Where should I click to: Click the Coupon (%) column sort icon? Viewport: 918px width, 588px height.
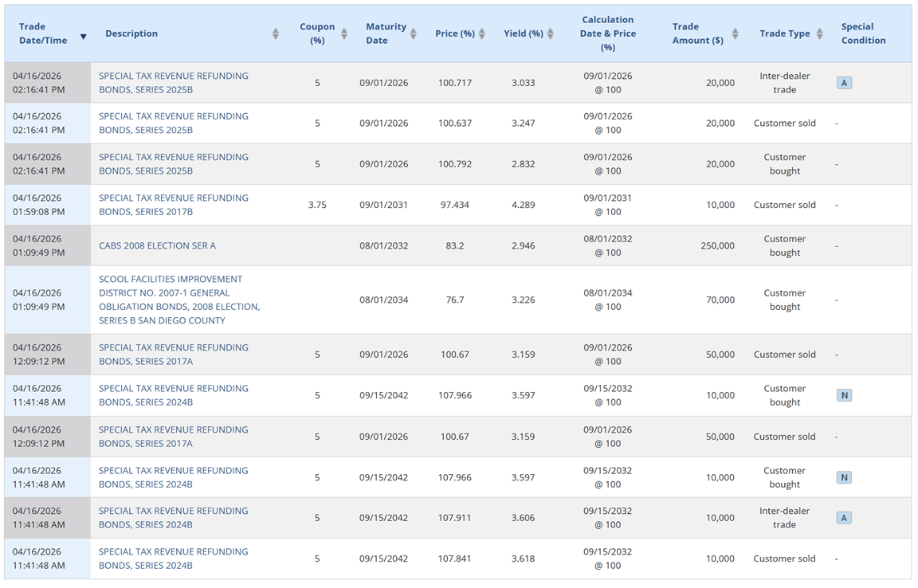click(344, 33)
